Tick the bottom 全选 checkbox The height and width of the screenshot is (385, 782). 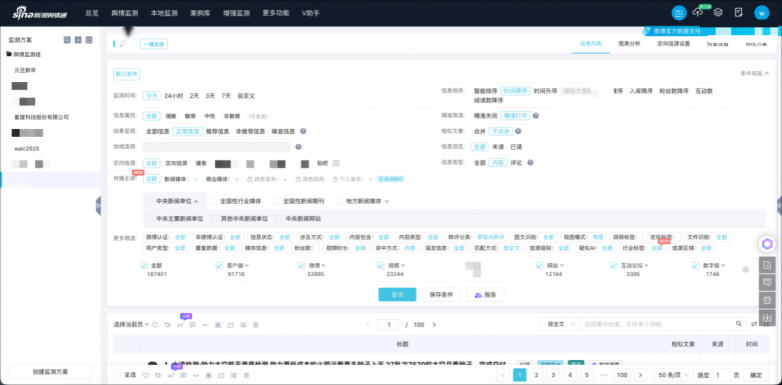117,375
